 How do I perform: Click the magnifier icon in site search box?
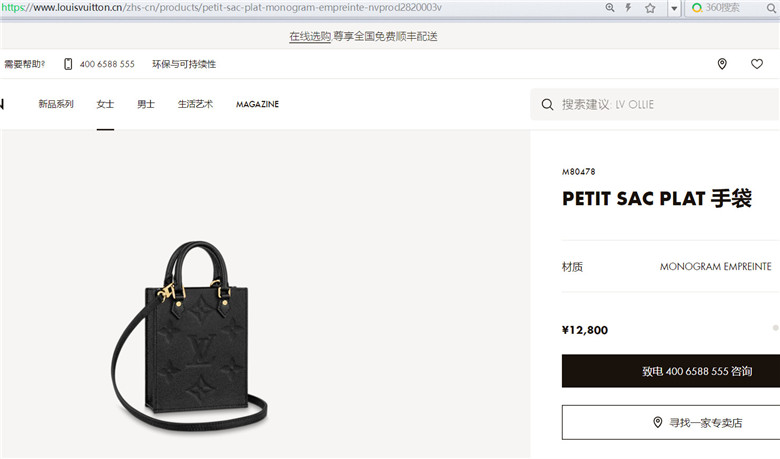coord(547,104)
